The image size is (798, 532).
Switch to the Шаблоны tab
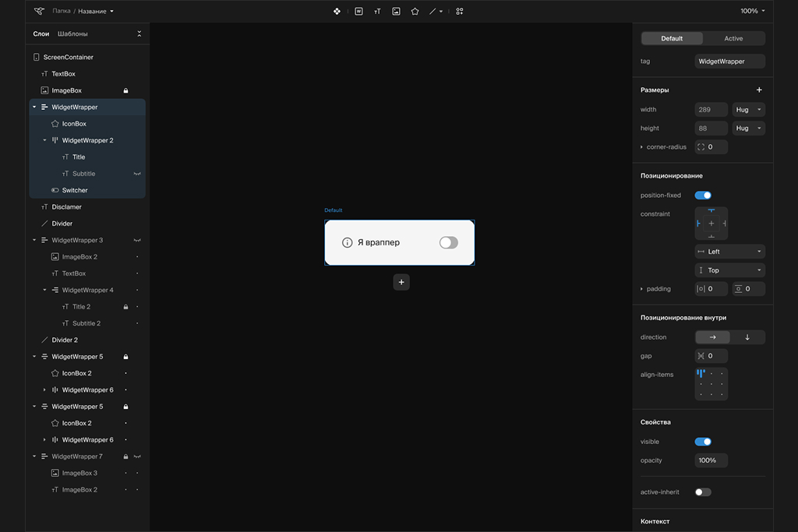click(x=72, y=34)
